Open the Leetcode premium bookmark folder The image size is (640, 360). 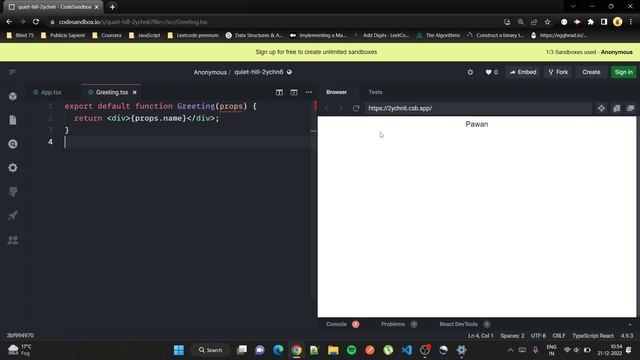tap(193, 36)
